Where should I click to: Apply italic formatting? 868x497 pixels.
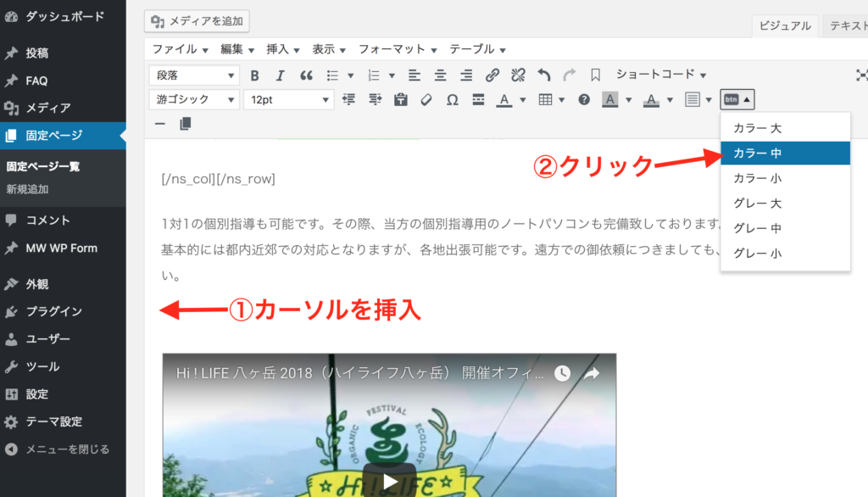[280, 75]
